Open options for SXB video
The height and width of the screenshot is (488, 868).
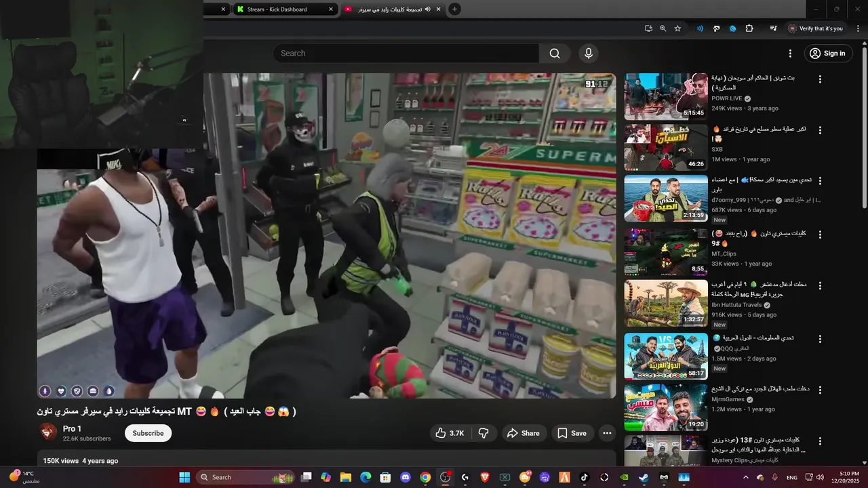[x=820, y=130]
